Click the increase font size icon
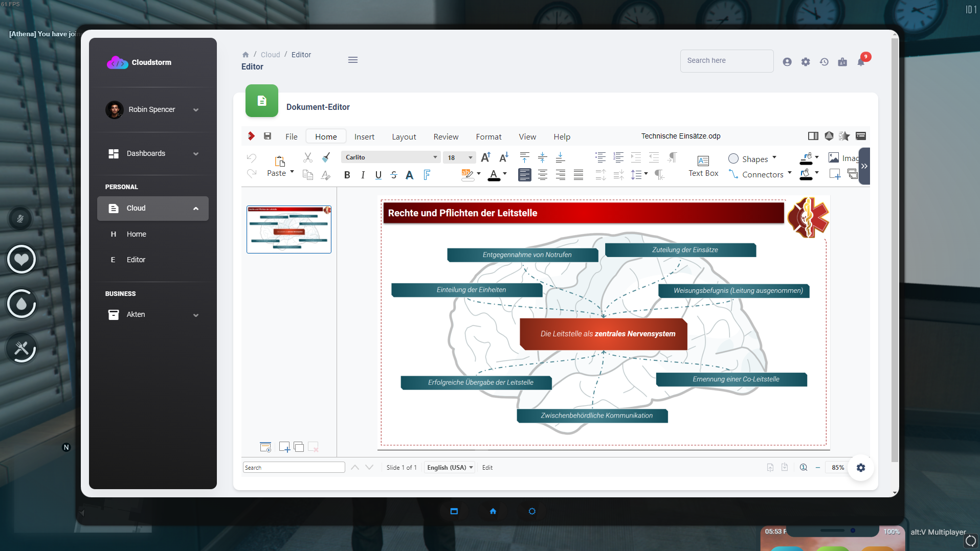 (486, 157)
